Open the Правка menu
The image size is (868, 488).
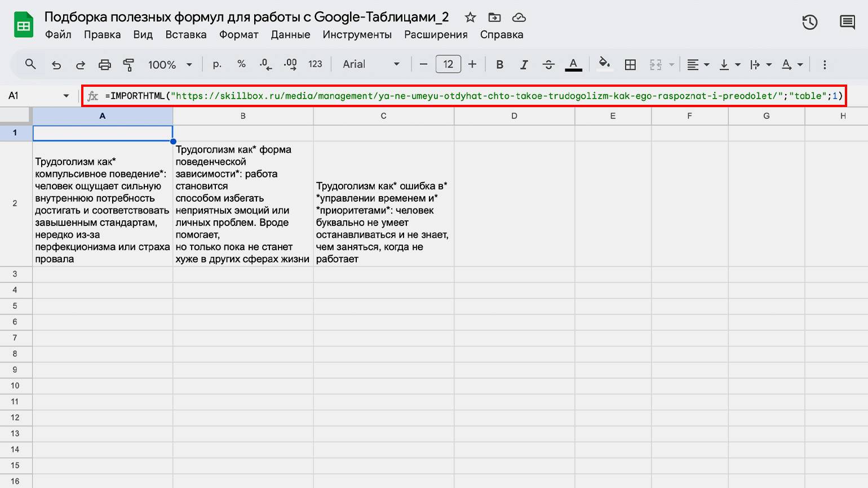tap(102, 34)
